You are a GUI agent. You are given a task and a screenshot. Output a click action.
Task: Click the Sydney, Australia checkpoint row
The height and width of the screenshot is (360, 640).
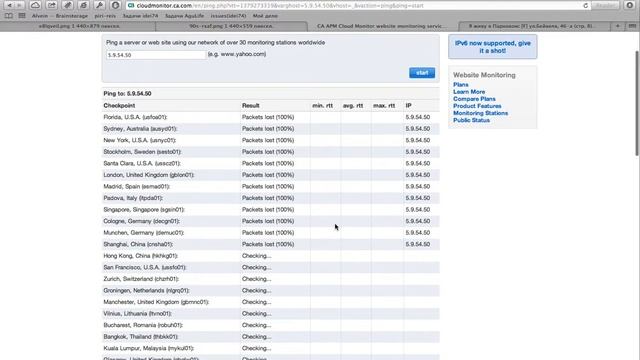271,129
